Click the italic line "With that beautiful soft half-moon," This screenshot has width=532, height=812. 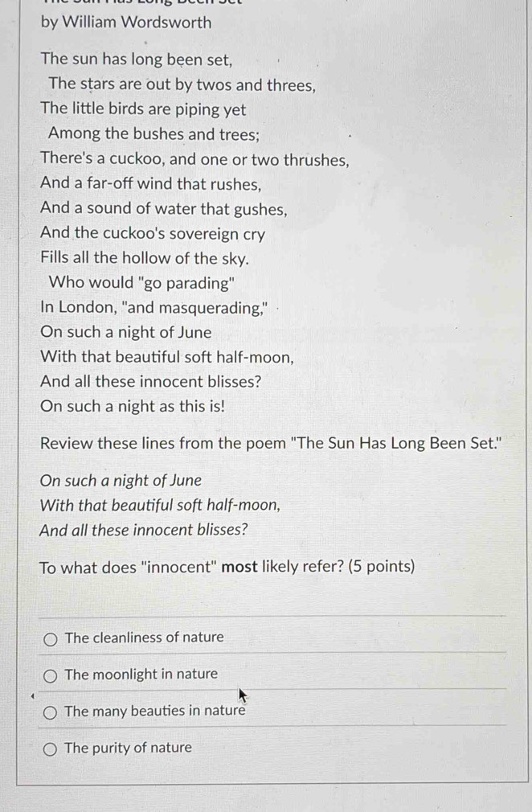point(161,506)
